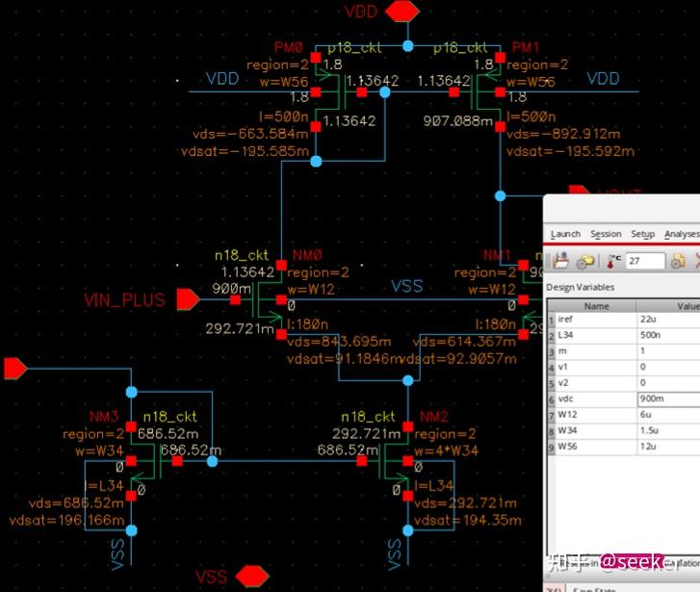Open the Session menu
This screenshot has width=700, height=592.
point(606,234)
